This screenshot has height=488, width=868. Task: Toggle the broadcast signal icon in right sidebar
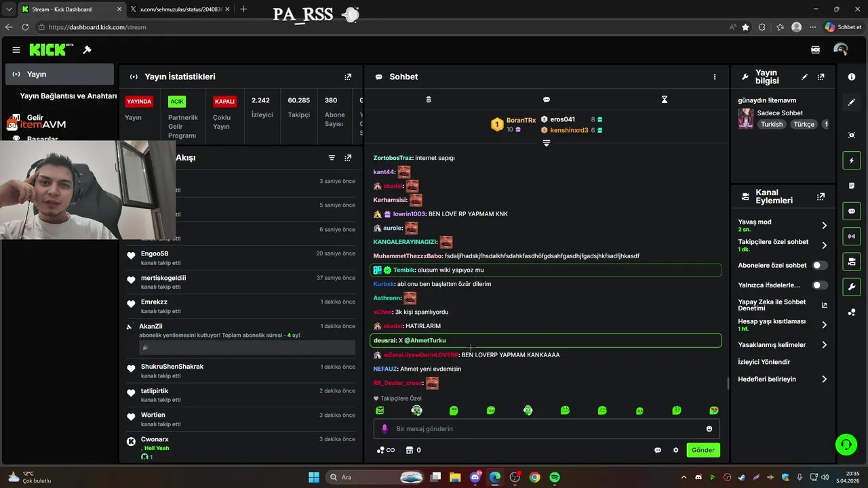(852, 237)
